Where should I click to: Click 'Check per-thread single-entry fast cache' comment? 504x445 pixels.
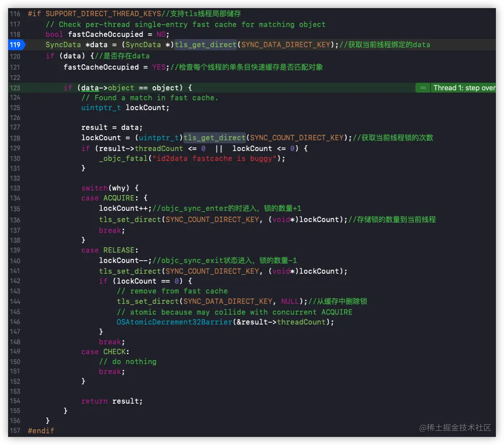coord(186,24)
